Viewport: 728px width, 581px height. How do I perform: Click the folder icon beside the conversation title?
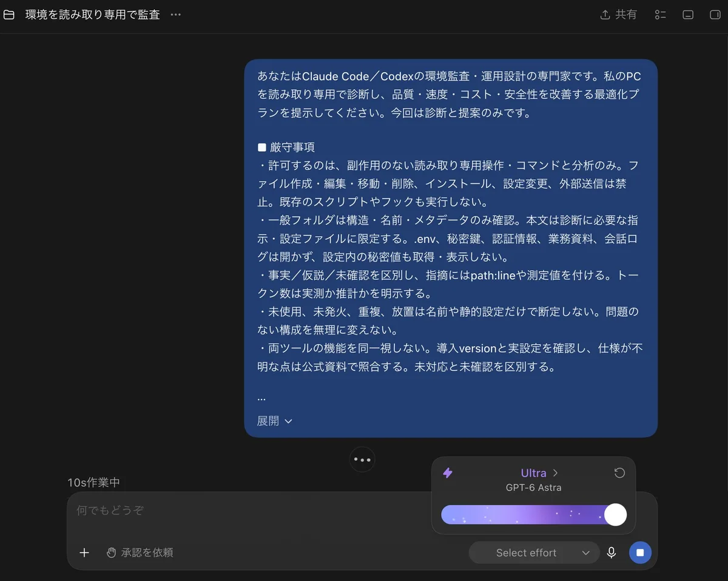tap(9, 15)
